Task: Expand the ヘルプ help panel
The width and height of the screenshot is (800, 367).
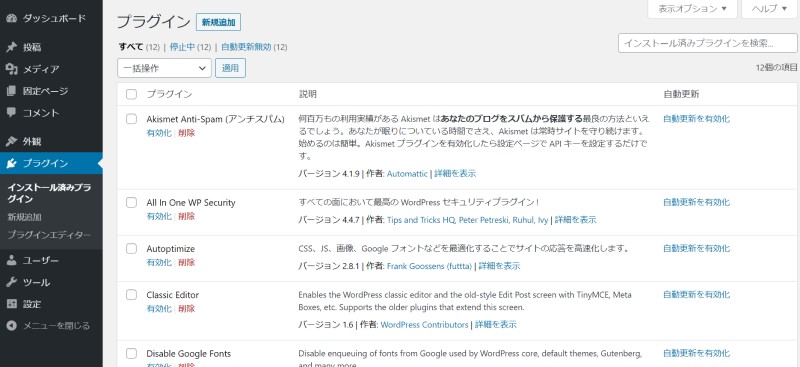Action: pyautogui.click(x=770, y=9)
